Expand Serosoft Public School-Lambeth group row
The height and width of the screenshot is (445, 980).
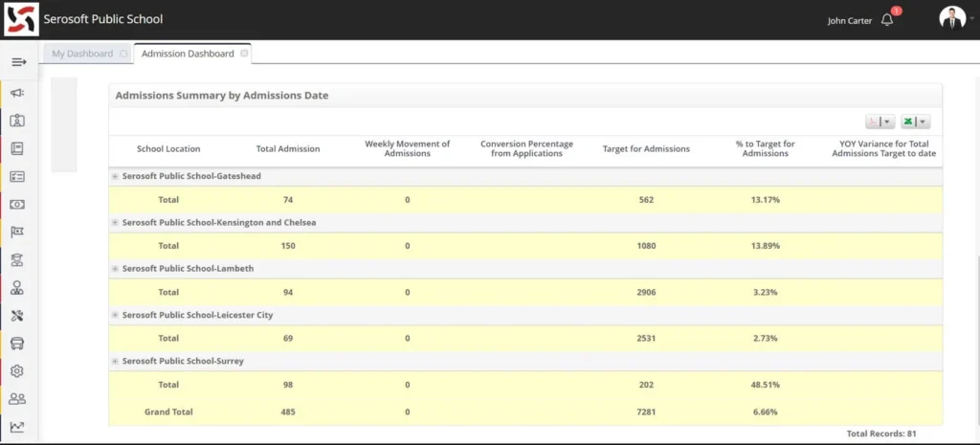(115, 269)
